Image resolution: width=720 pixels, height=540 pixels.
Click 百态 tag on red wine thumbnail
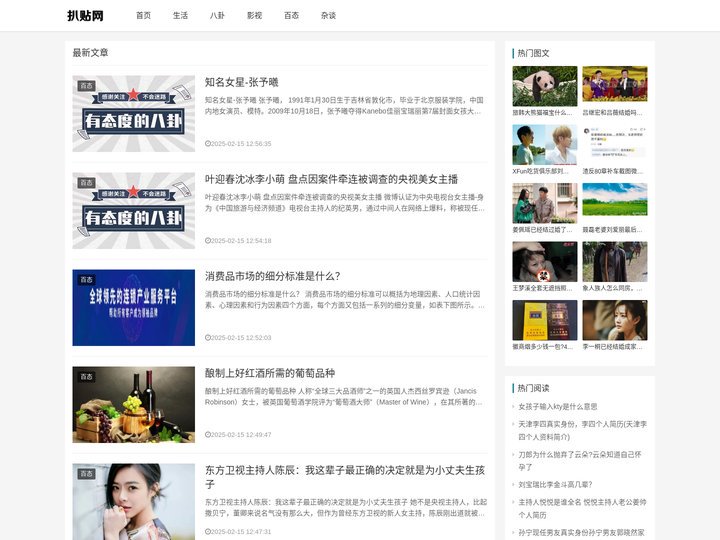pos(86,377)
